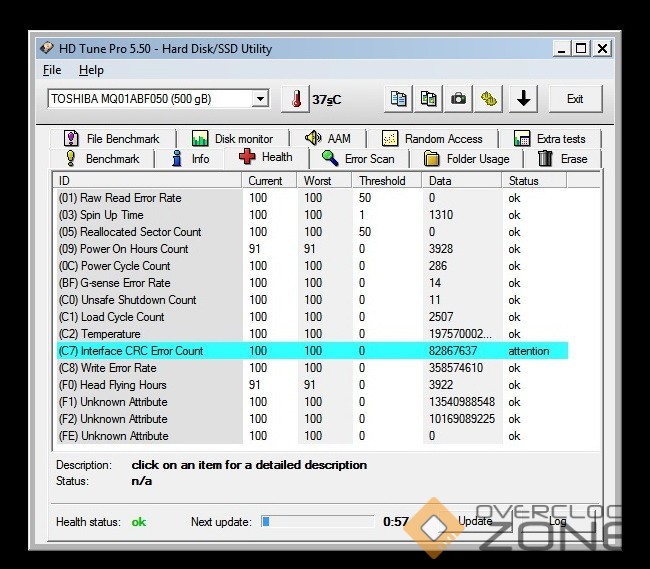Screen dimensions: 650x569
Task: Open the File menu
Action: (52, 70)
